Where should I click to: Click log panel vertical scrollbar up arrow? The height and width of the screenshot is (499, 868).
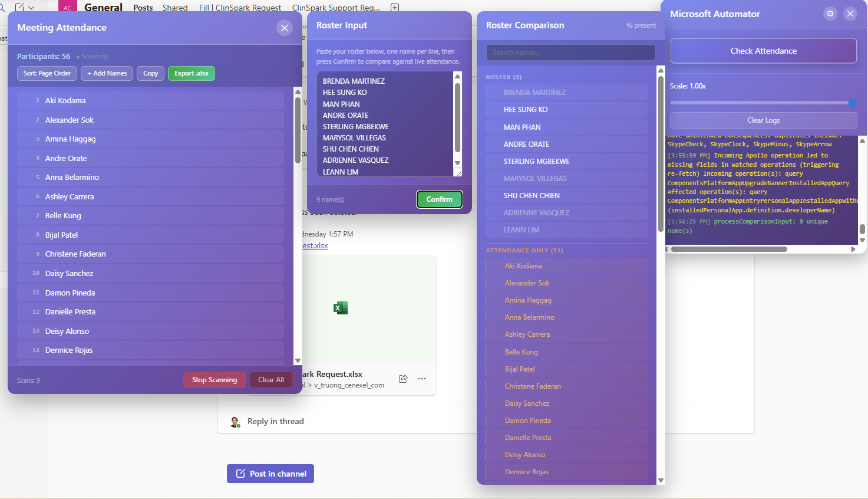(862, 140)
